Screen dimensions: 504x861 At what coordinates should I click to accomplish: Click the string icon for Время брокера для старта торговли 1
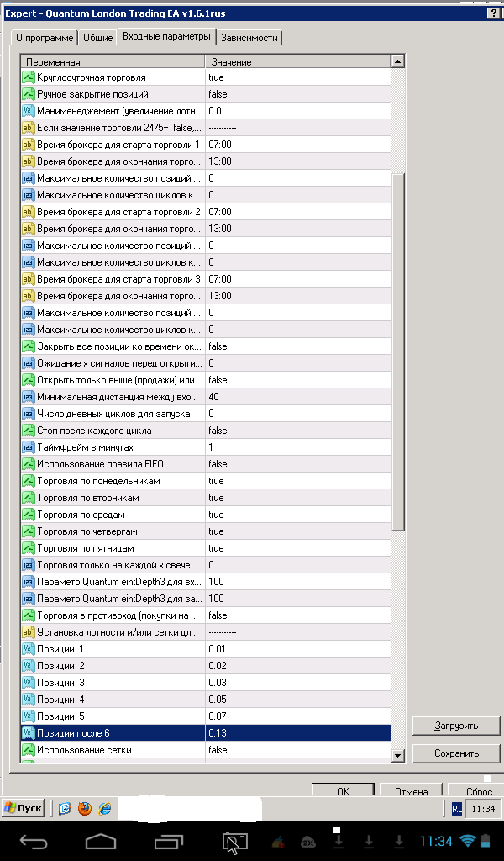click(29, 145)
